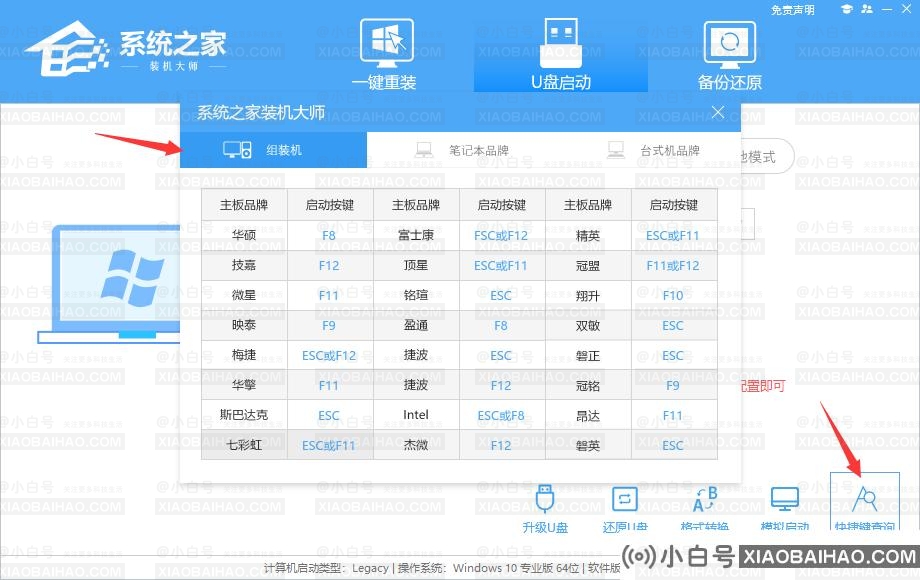Select the 斯巴达克 brand cell

click(x=244, y=415)
